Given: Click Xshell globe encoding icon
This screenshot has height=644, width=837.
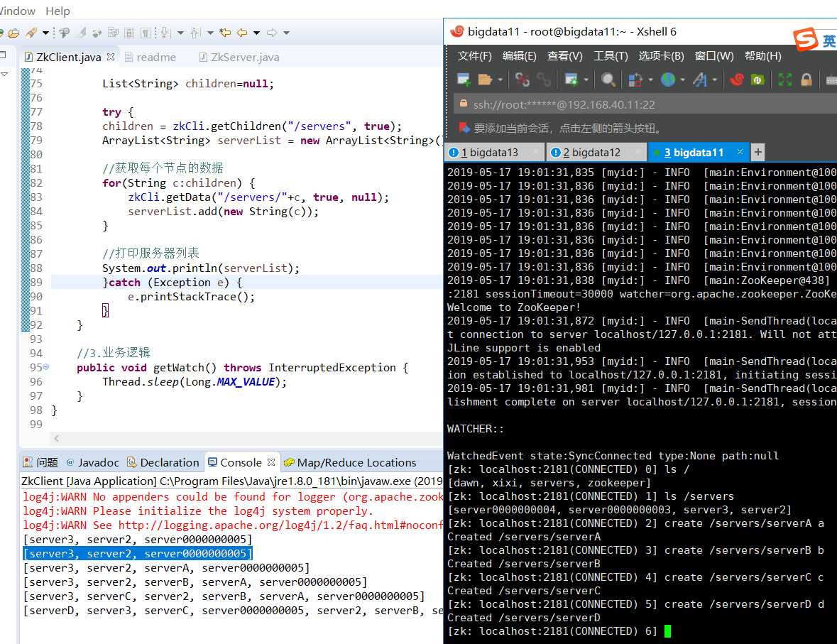Looking at the screenshot, I should [x=668, y=80].
